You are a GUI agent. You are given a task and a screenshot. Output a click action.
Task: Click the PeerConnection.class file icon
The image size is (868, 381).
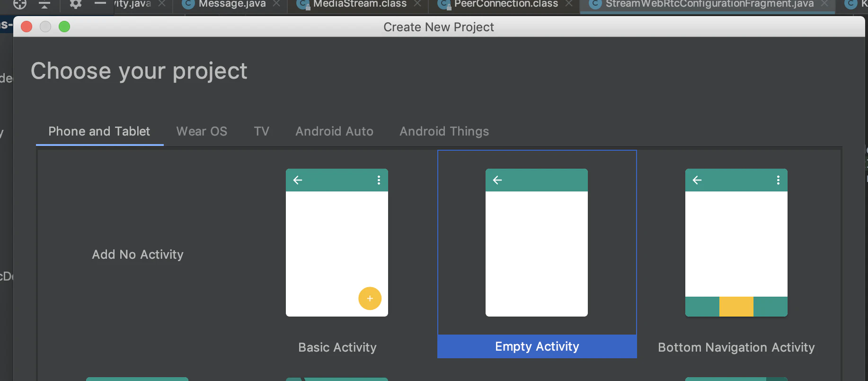pos(444,5)
